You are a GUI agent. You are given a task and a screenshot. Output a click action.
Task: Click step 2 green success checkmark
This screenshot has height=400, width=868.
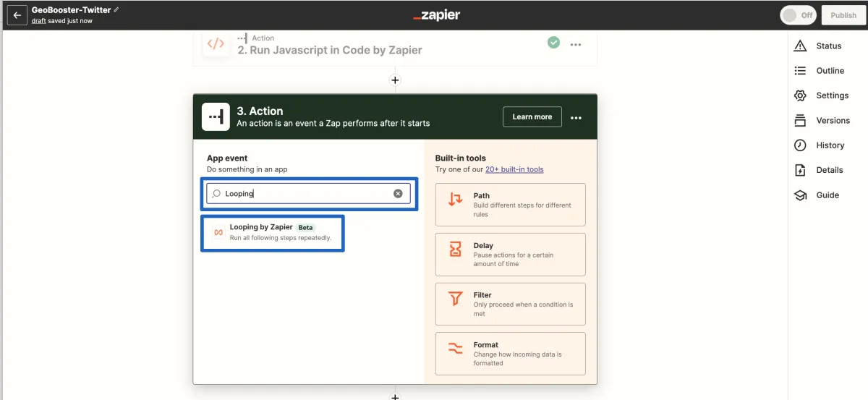[x=553, y=43]
